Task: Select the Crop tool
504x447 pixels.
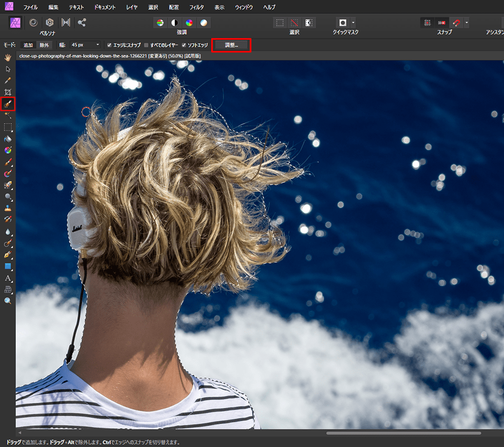Action: click(x=8, y=92)
